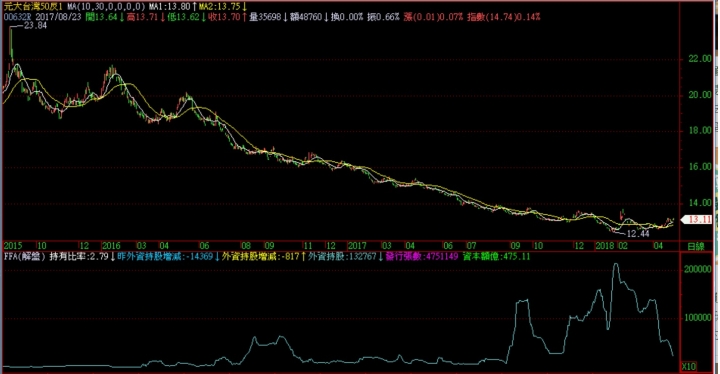
Task: Click the low price 低13.62
Action: (187, 17)
